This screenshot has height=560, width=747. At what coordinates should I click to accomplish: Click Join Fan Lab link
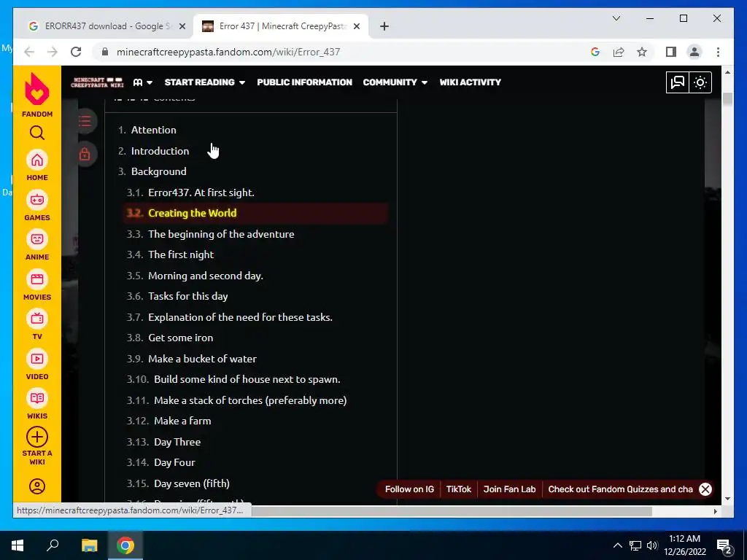click(509, 489)
